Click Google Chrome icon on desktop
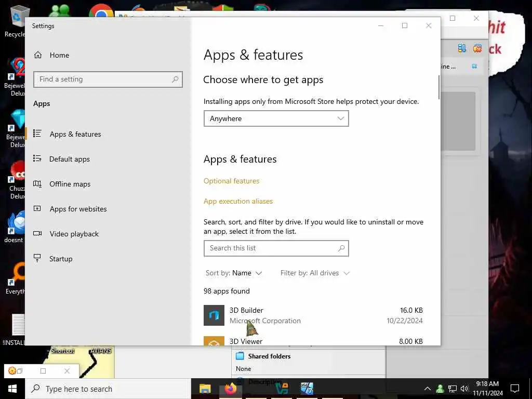Viewport: 532px width, 399px height. (x=101, y=11)
